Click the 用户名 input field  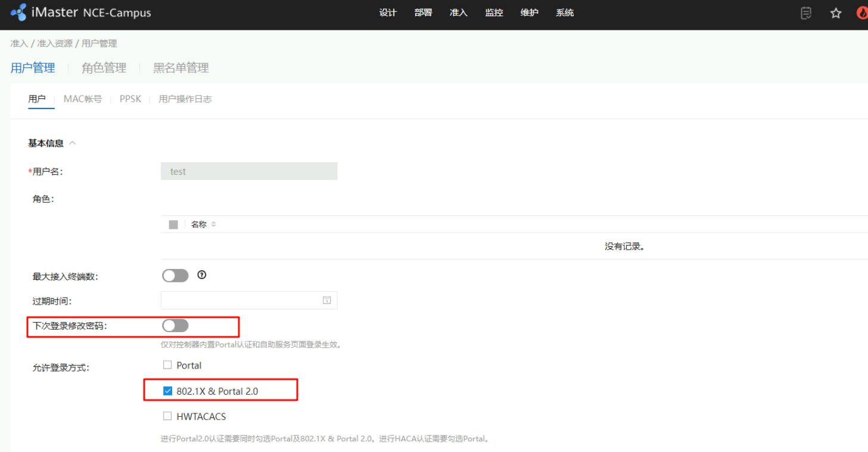coord(249,171)
